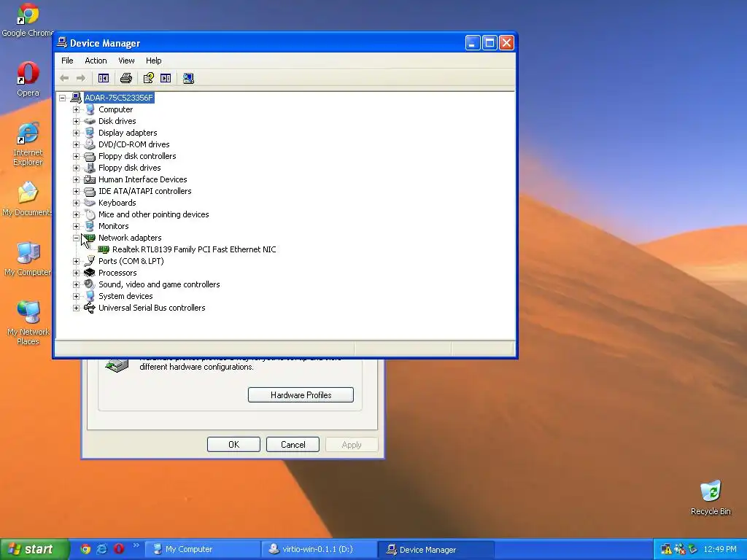Screen dimensions: 747x560
Task: Expand IDE ATA/ATAPI controllers category
Action: pos(76,191)
